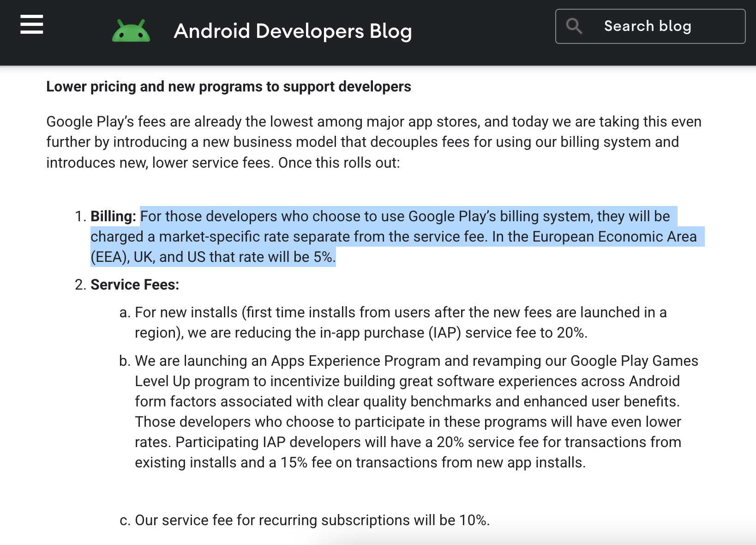
Task: Click the magnifying glass search icon
Action: (x=574, y=26)
